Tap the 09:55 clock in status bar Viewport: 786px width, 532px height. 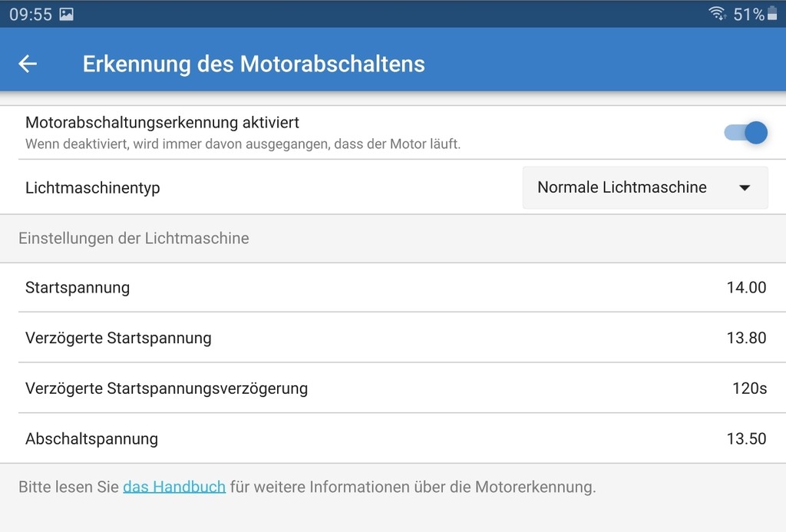pos(31,14)
